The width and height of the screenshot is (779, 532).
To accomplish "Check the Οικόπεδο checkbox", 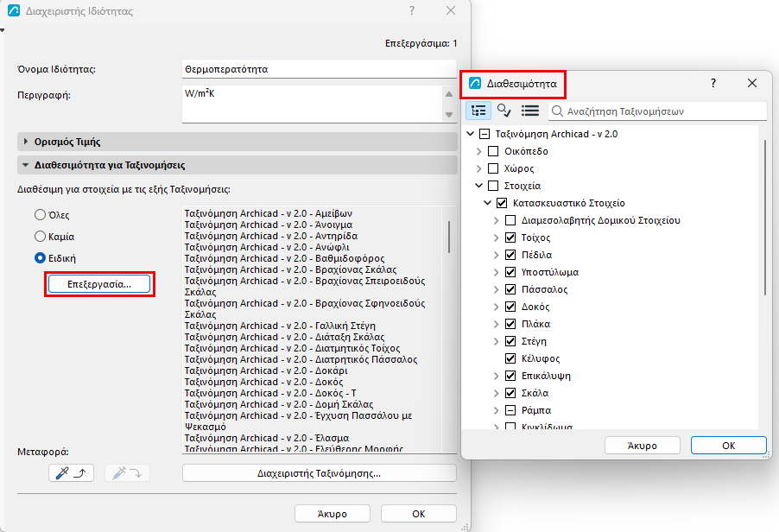I will pyautogui.click(x=493, y=151).
